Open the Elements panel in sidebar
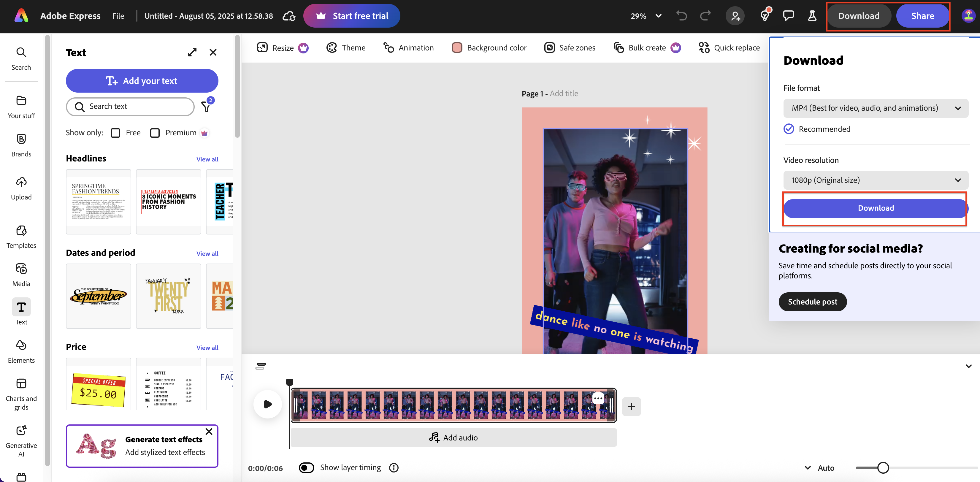 [x=21, y=351]
